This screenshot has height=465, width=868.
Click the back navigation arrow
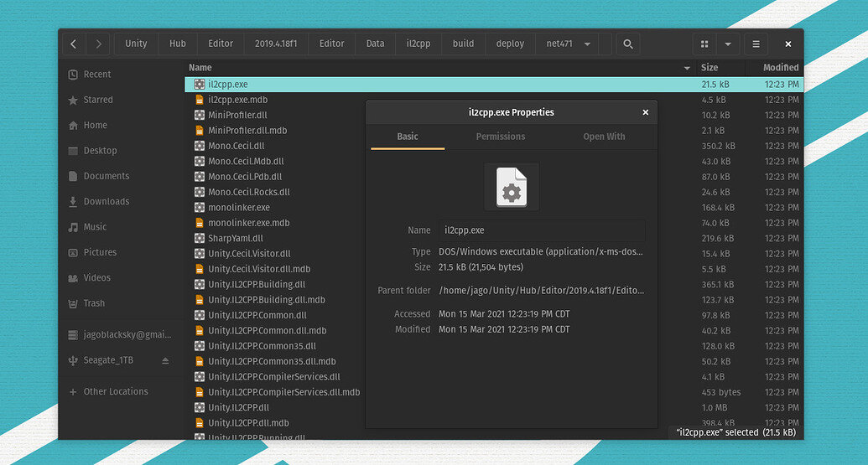74,44
